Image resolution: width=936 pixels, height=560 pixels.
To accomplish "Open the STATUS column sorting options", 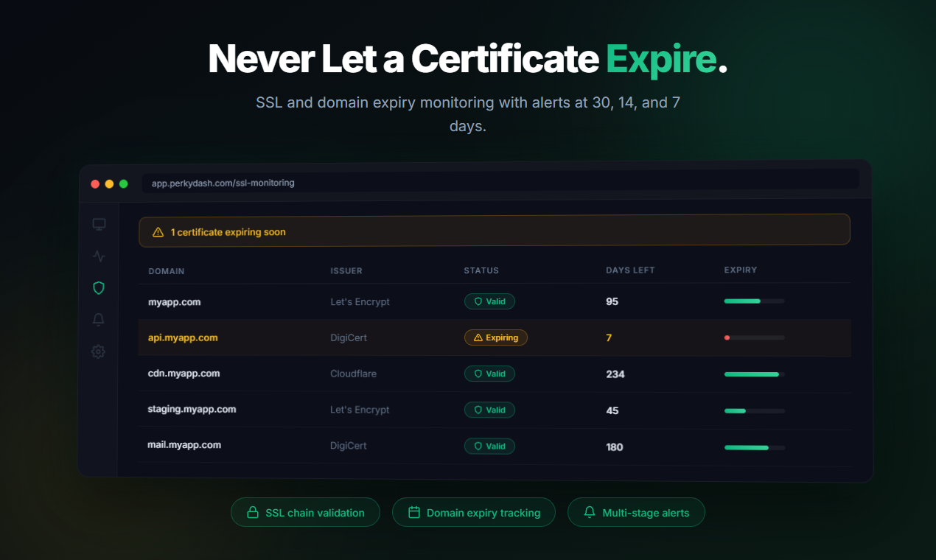I will [x=481, y=270].
